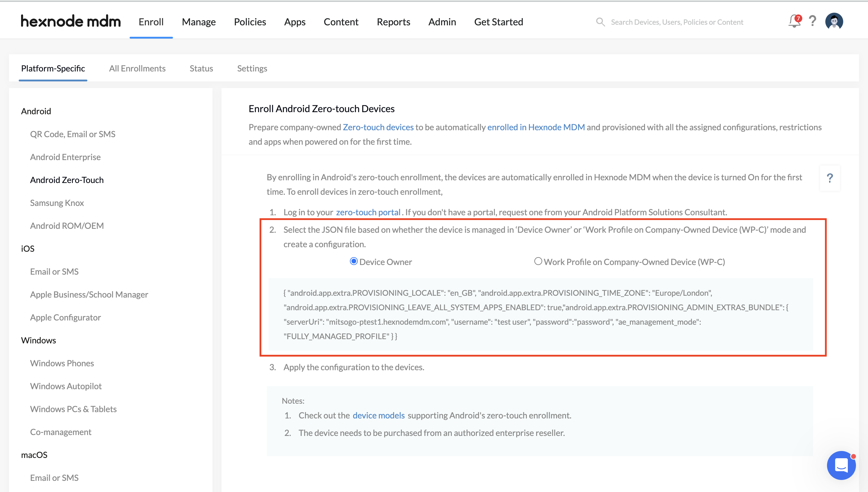Select Android Enterprise in sidebar

point(65,157)
